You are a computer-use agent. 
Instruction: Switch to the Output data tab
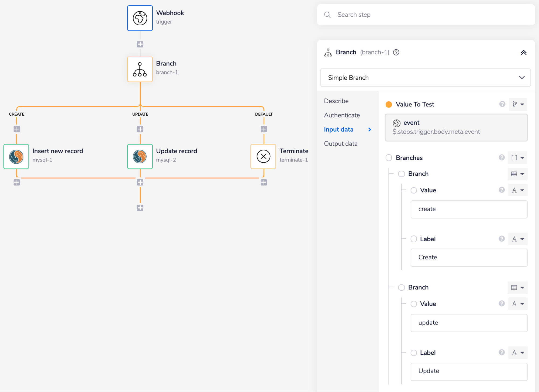[x=341, y=144]
